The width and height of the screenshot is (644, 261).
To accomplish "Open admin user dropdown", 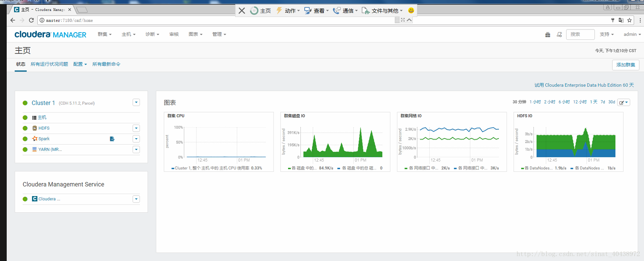I will (632, 34).
